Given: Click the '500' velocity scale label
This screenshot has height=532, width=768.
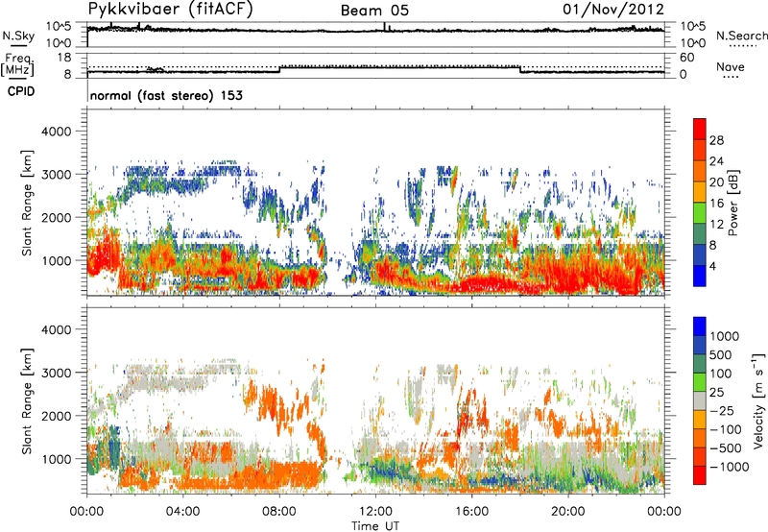Looking at the screenshot, I should (x=720, y=354).
